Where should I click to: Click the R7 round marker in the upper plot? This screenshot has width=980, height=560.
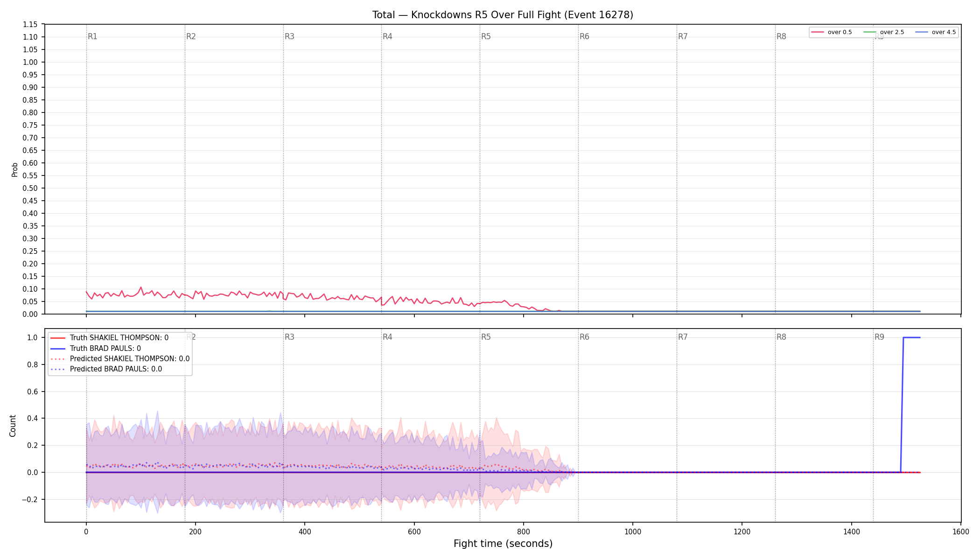[x=683, y=36]
